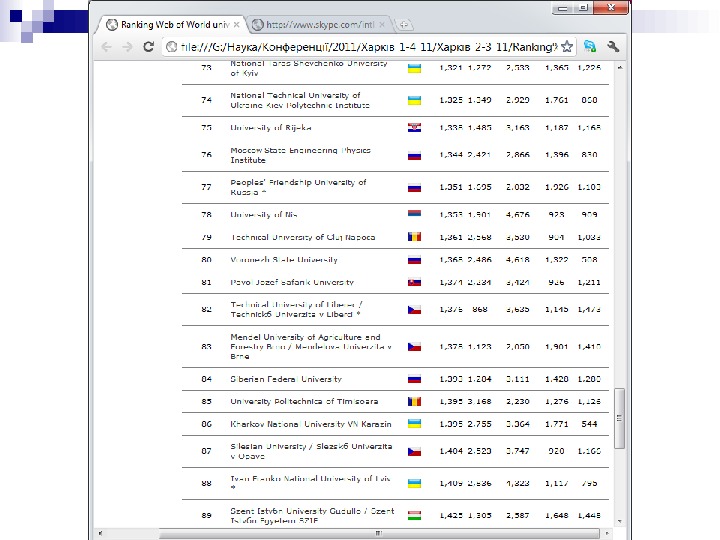Click the horizontal scrollbar left arrow
The height and width of the screenshot is (540, 720).
pos(100,533)
